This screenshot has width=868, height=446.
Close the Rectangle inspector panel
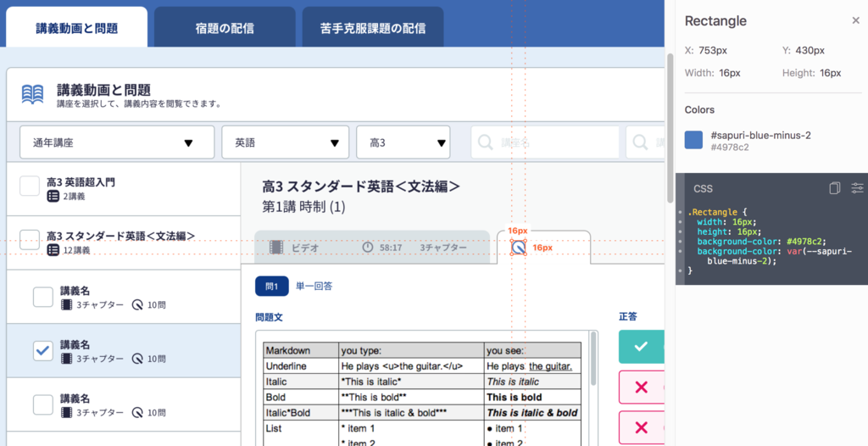pos(856,20)
